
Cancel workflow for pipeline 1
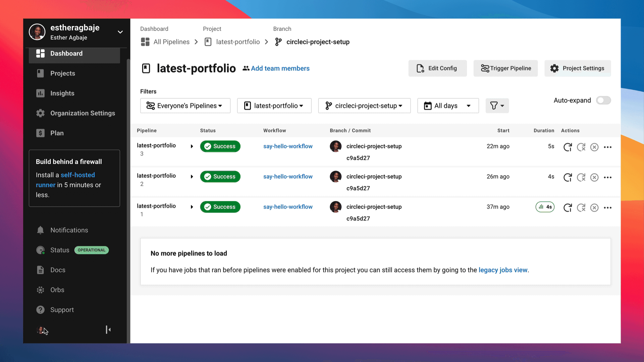click(x=594, y=207)
